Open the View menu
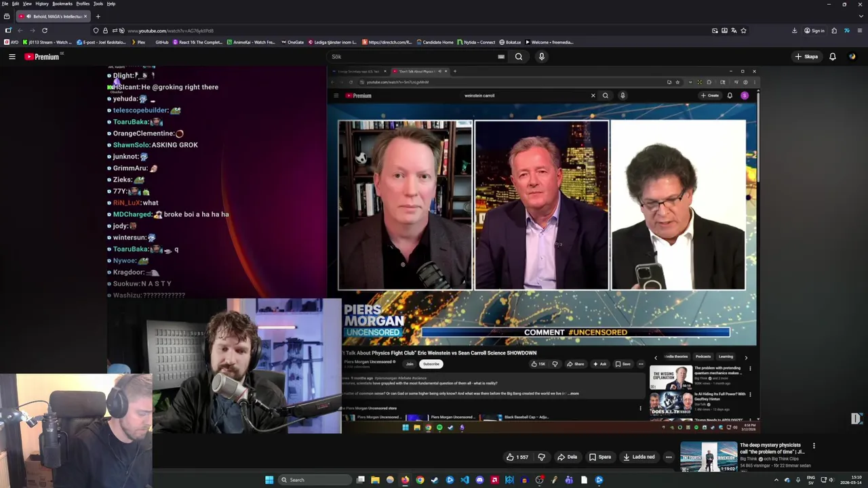 27,3
